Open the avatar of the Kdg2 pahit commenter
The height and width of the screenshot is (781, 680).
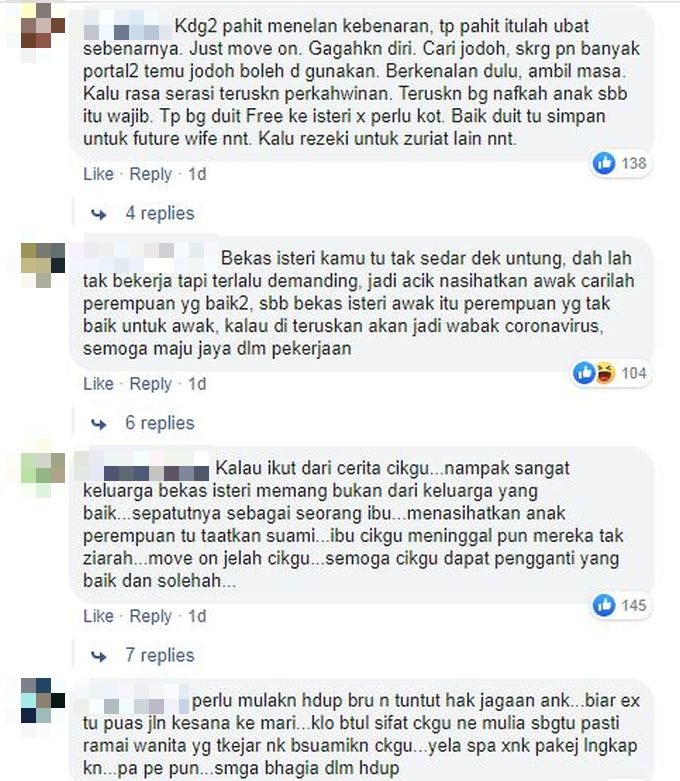pos(43,25)
